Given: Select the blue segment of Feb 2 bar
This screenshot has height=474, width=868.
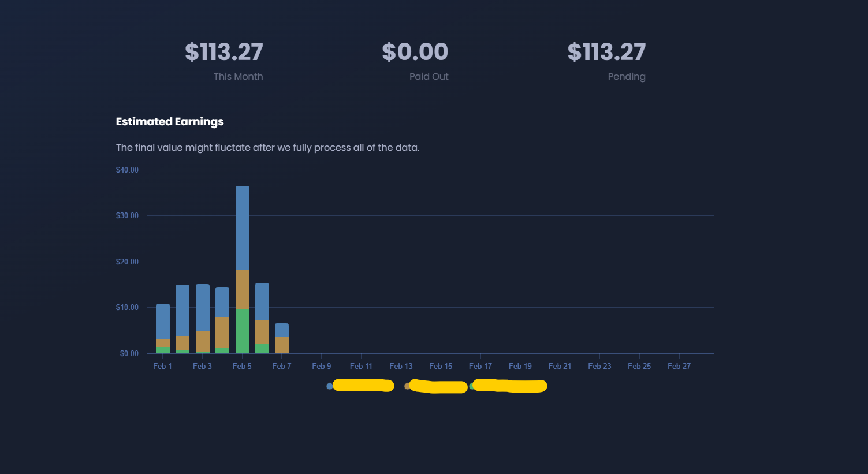Looking at the screenshot, I should pos(182,310).
